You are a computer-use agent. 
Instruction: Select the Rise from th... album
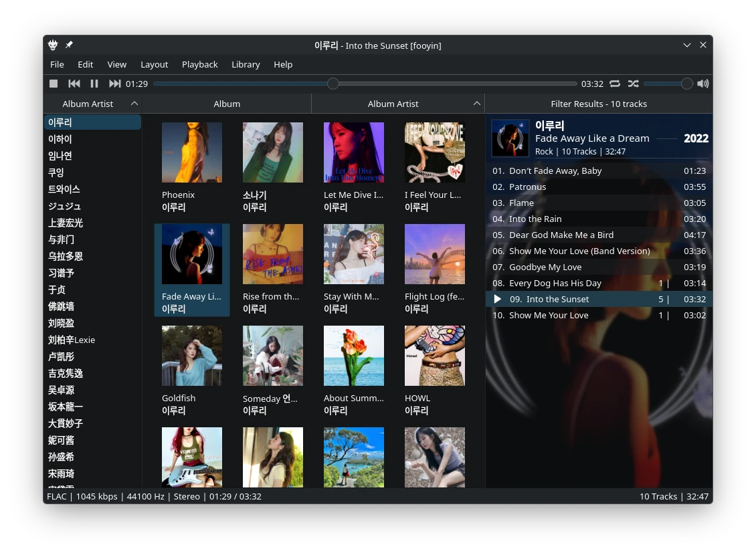click(x=273, y=269)
